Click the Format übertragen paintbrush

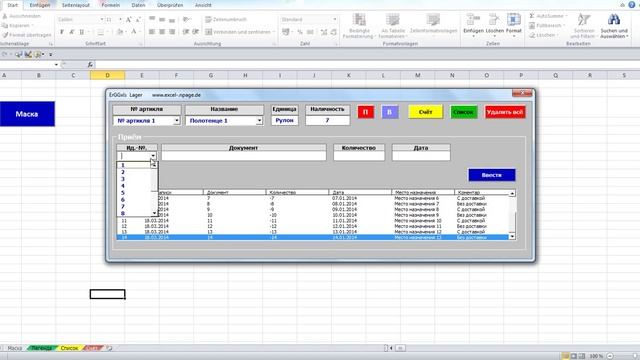tap(27, 35)
